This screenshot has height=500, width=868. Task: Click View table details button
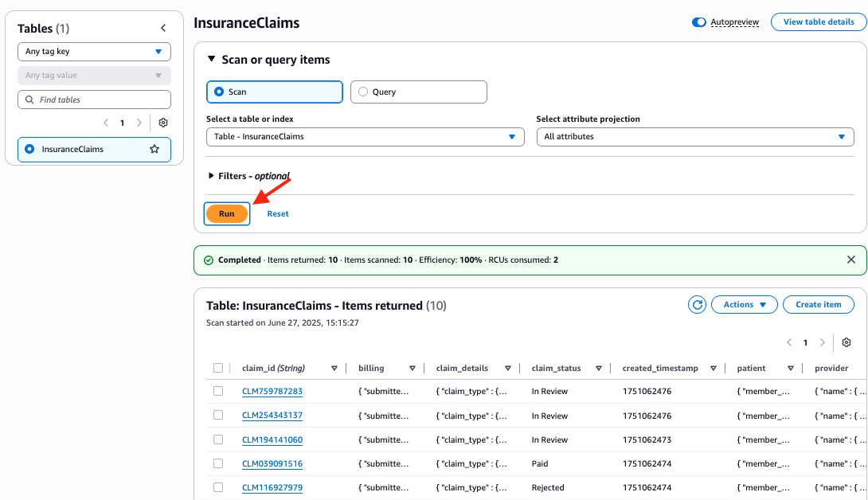click(818, 21)
